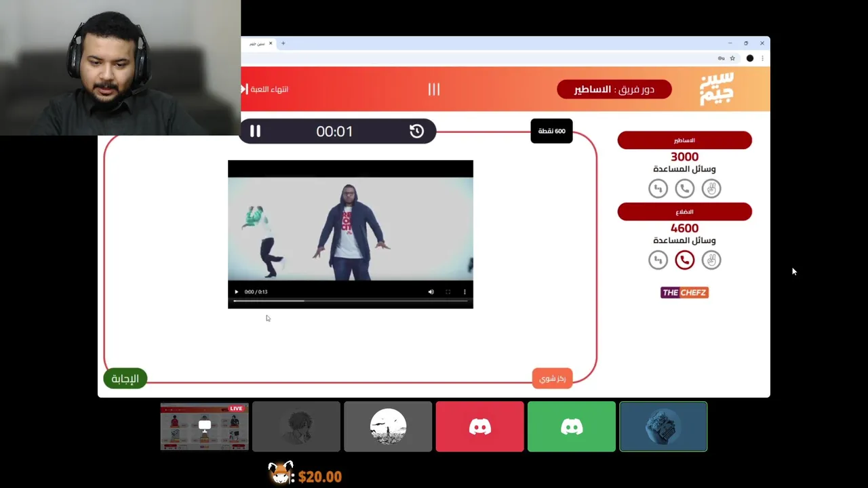Click the 00:01 timer readout
Viewport: 868px width, 488px height.
coord(334,131)
